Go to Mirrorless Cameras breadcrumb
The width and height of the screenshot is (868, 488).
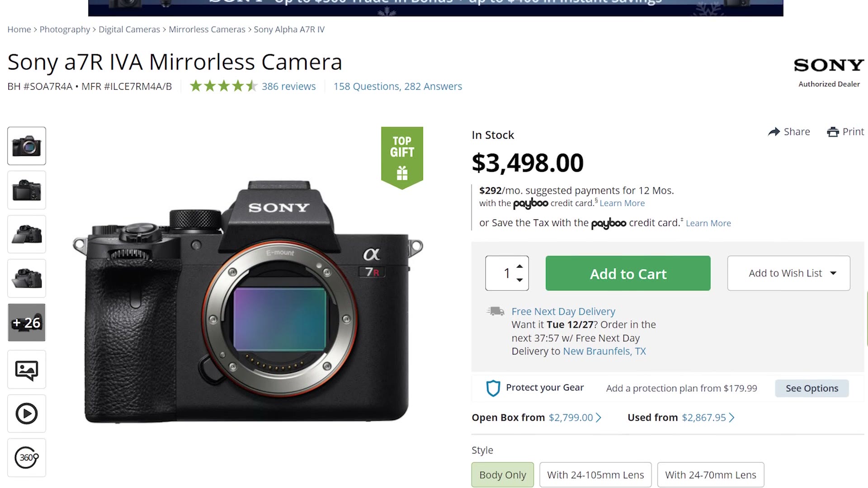pyautogui.click(x=207, y=29)
